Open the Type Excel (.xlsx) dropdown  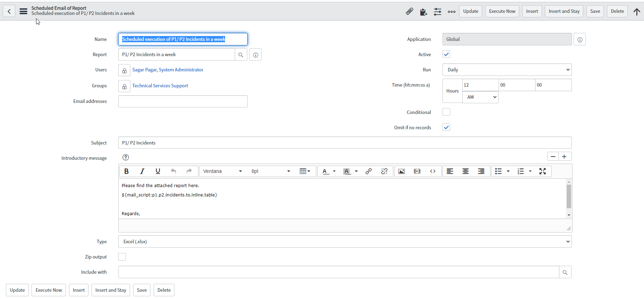[345, 241]
